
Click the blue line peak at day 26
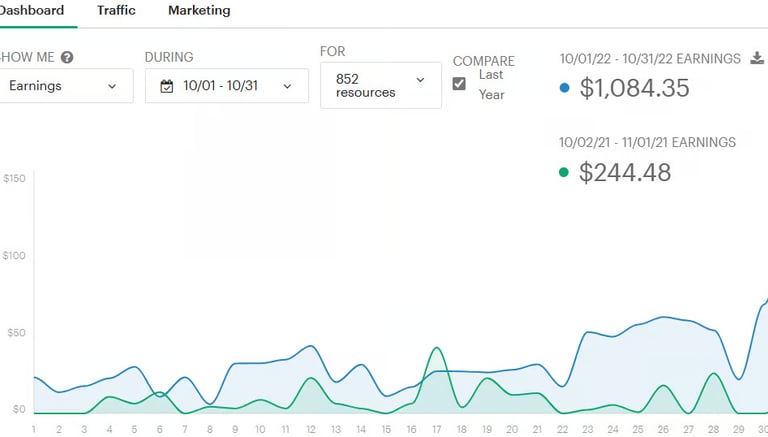[663, 317]
